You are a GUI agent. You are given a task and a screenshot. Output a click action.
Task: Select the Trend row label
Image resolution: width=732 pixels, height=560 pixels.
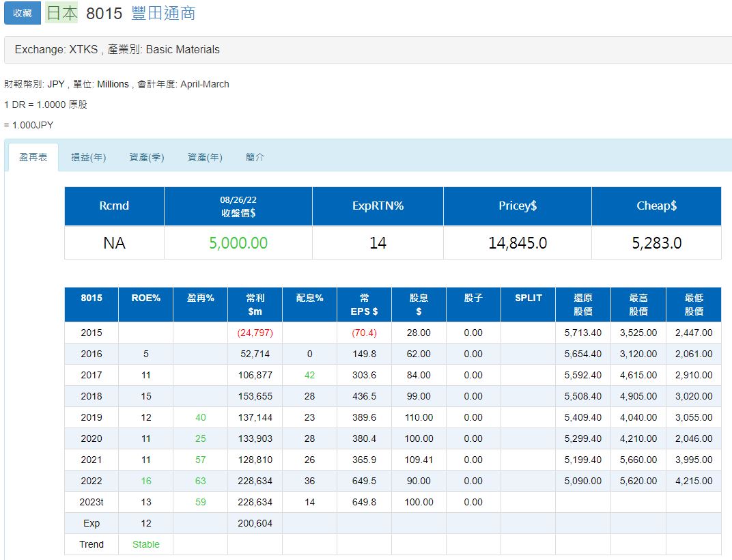coord(91,544)
